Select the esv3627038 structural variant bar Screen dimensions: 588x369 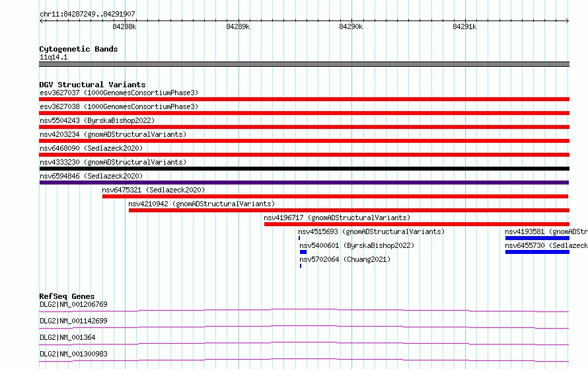(304, 113)
